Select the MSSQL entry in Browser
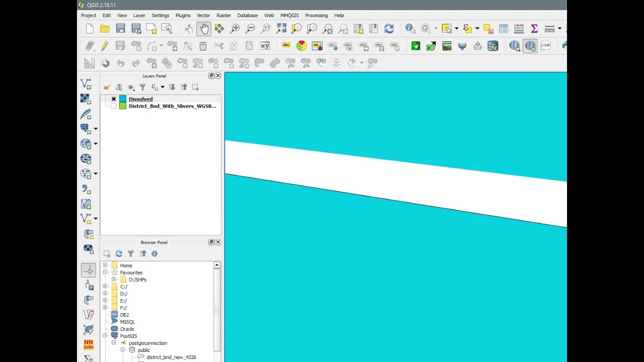This screenshot has height=362, width=644. click(x=127, y=322)
